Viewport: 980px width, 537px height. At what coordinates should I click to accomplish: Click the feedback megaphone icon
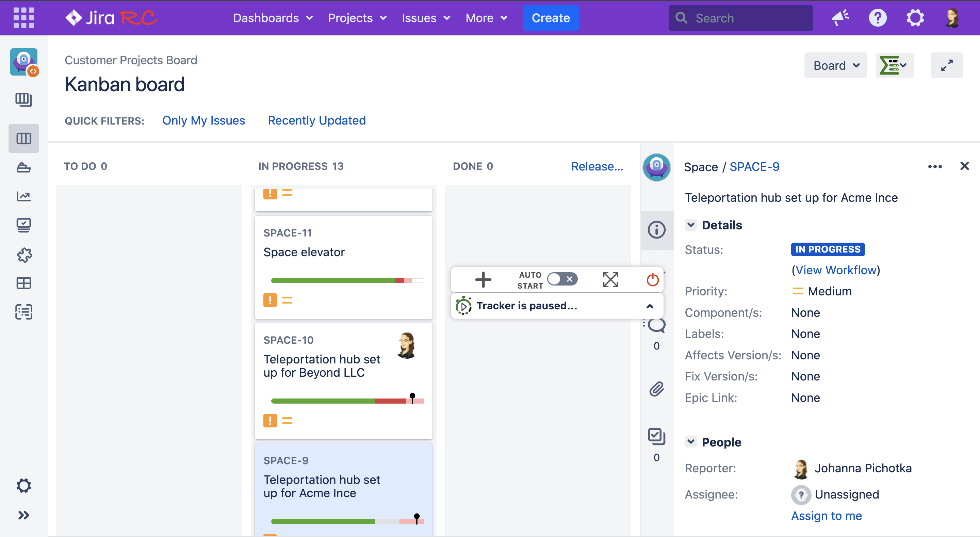click(840, 18)
